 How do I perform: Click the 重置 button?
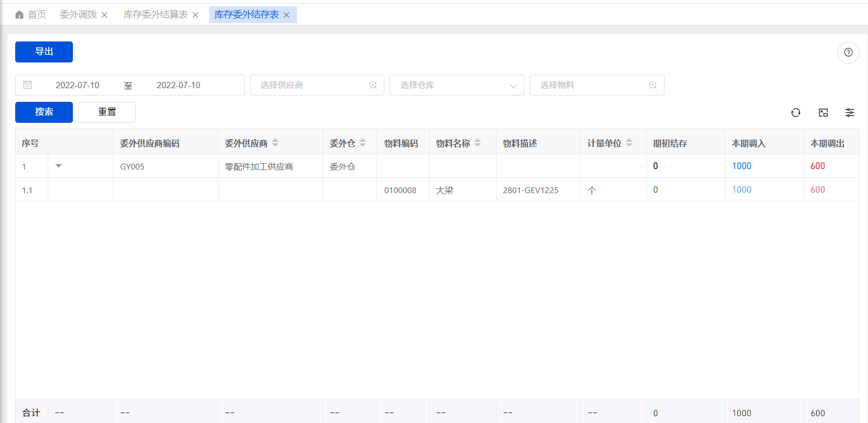[x=107, y=112]
